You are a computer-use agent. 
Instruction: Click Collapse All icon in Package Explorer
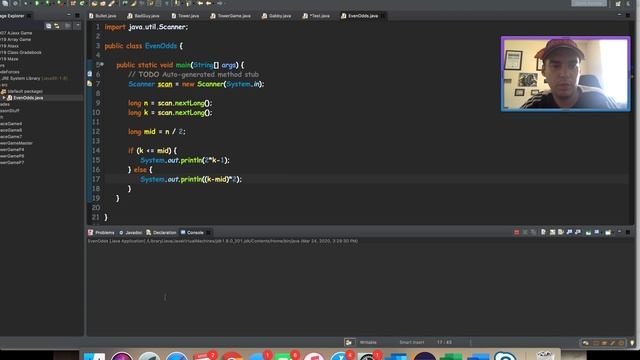[x=49, y=26]
